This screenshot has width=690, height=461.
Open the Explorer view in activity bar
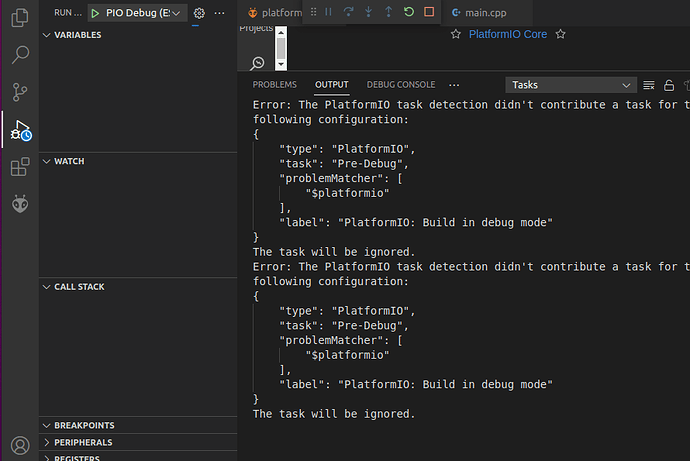point(20,18)
